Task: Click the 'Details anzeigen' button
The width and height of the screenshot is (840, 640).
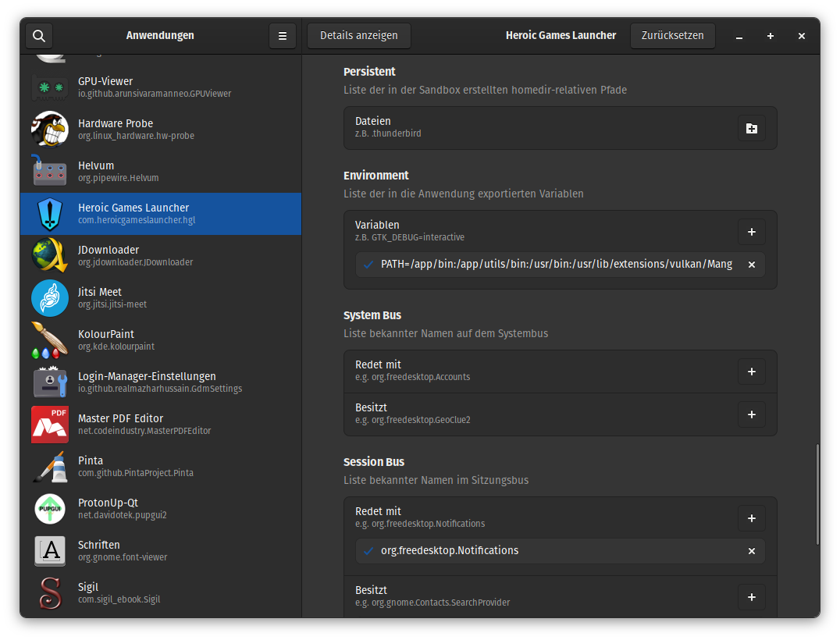Action: click(358, 35)
